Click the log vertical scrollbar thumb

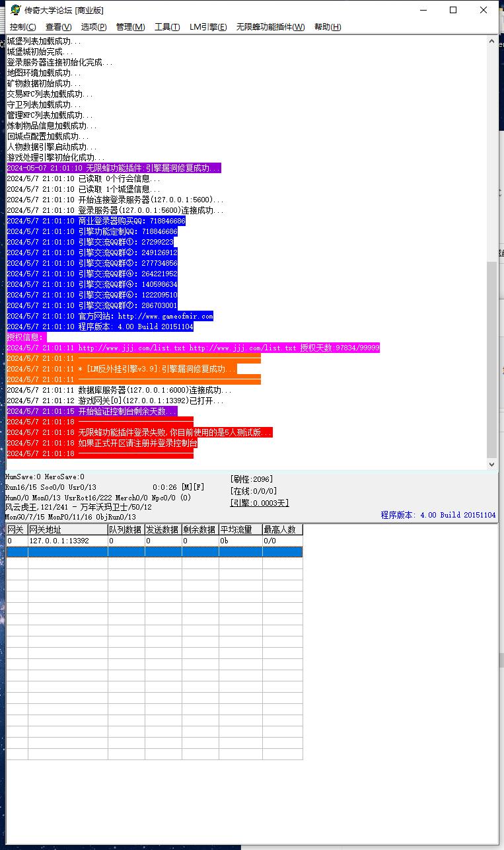(491, 360)
